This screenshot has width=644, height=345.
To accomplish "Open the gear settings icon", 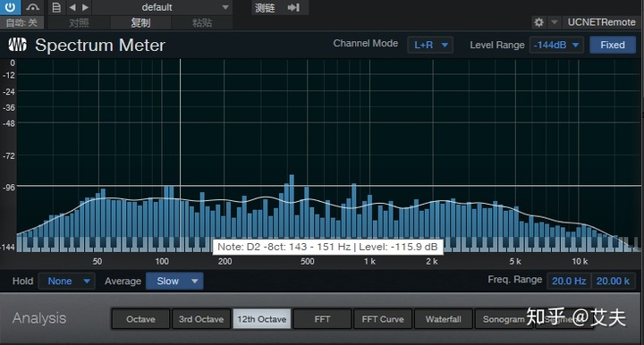I will pos(538,22).
